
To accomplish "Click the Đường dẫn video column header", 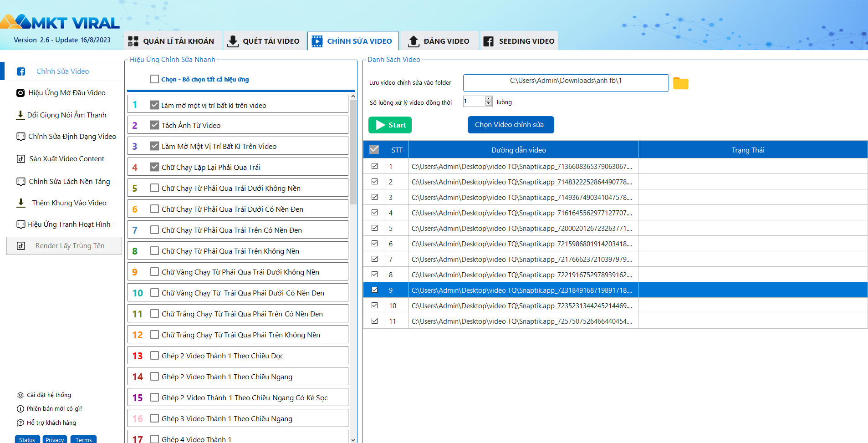I will point(523,150).
